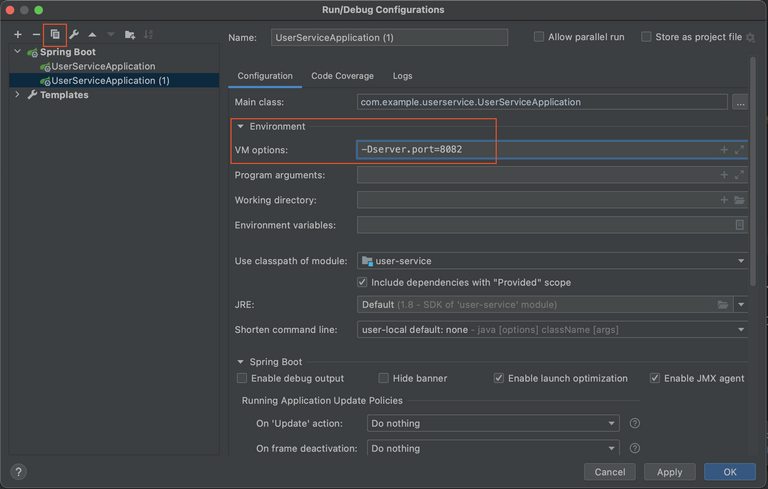Collapse the Spring Boot tree node
This screenshot has width=768, height=489.
[18, 51]
